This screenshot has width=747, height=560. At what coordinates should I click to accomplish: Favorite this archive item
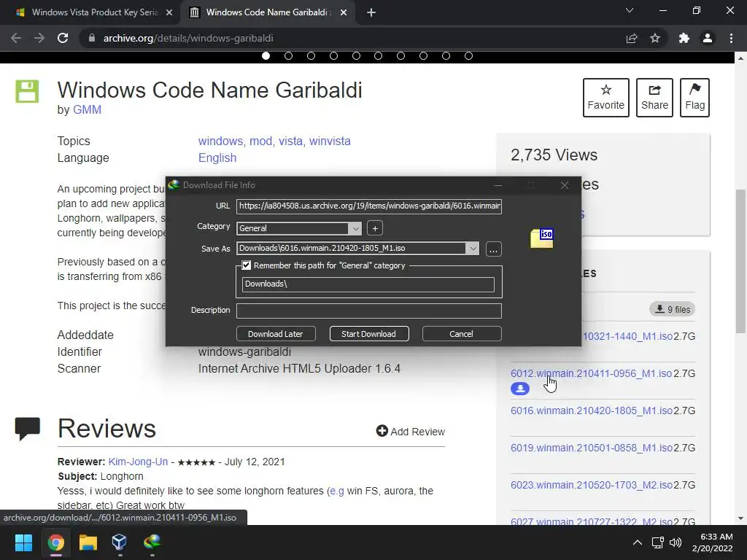605,98
